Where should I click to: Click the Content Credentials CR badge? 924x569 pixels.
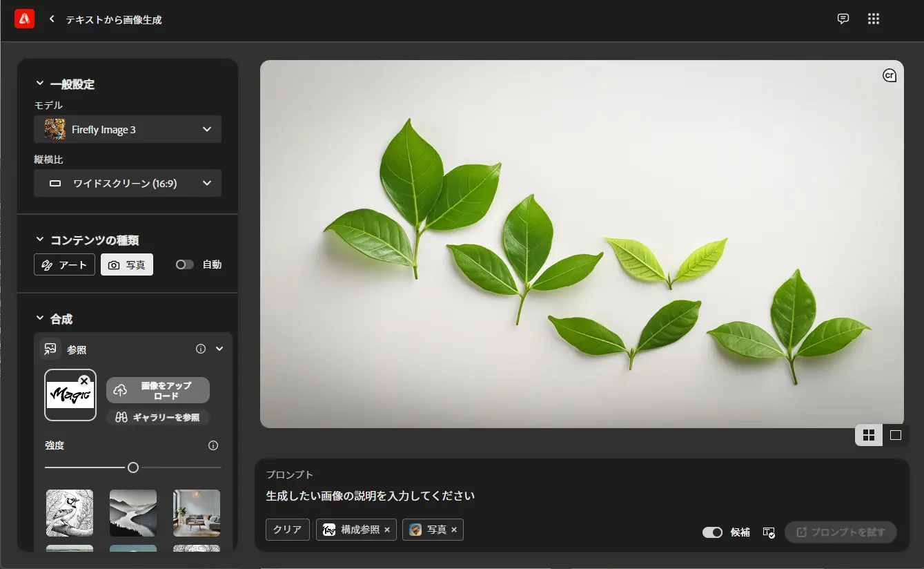889,75
